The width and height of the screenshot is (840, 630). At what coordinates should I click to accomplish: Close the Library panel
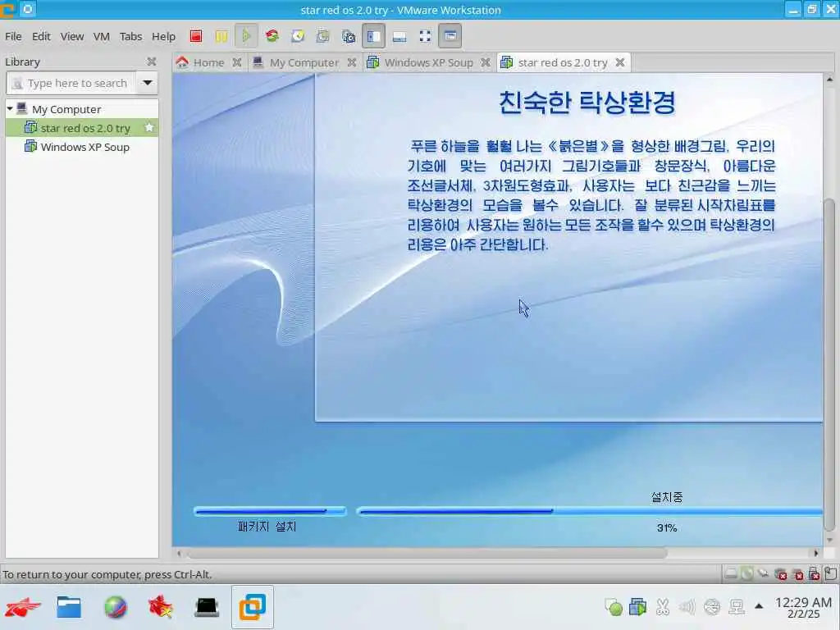[x=152, y=62]
